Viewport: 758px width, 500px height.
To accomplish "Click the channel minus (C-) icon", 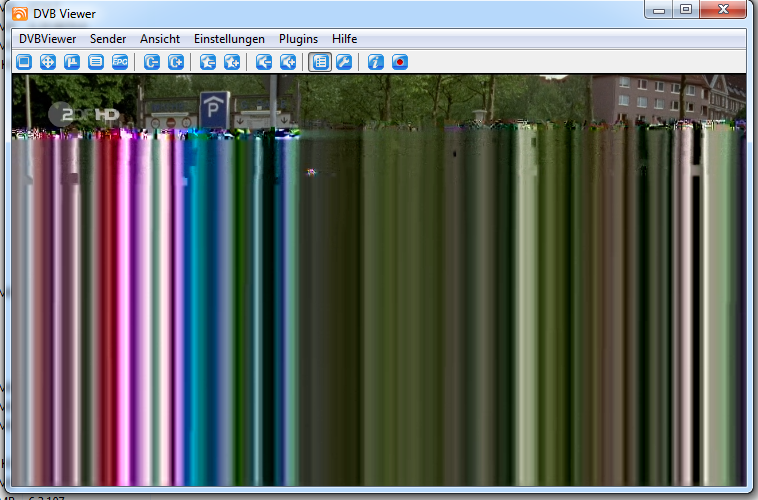I will pyautogui.click(x=152, y=62).
